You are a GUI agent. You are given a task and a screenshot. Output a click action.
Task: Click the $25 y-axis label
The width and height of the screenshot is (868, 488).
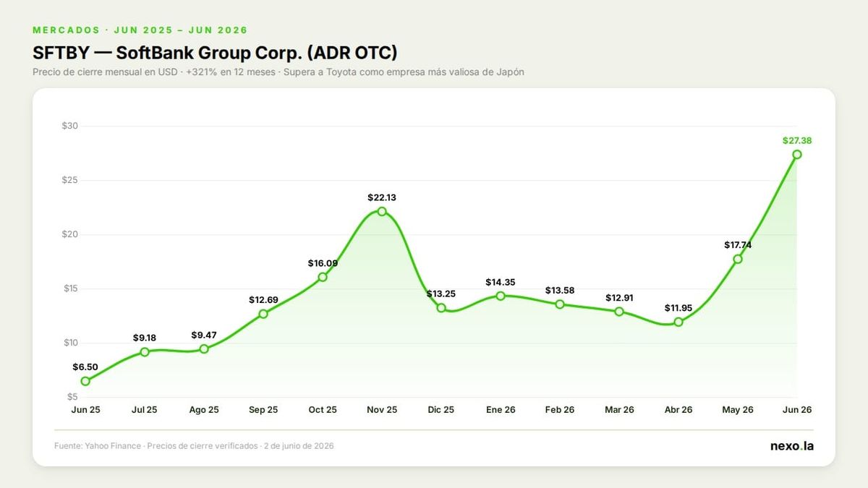click(x=70, y=180)
